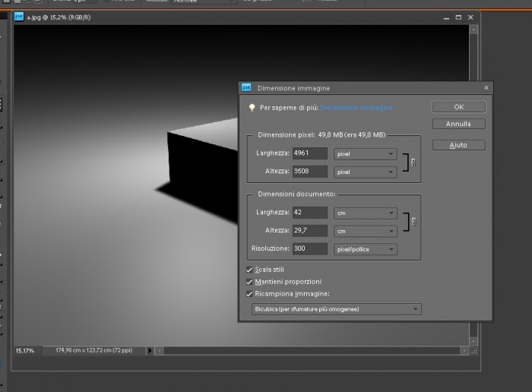Uncheck the Scala stili checkbox

[x=249, y=270]
